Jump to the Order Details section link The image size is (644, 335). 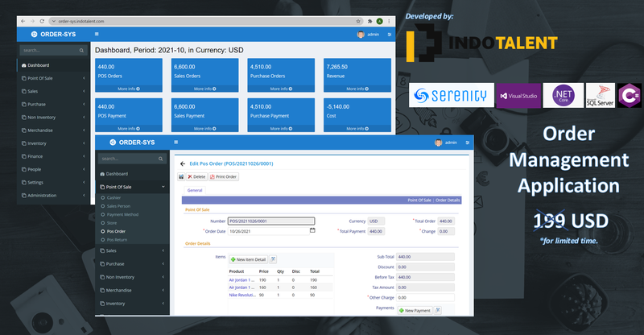pos(448,201)
